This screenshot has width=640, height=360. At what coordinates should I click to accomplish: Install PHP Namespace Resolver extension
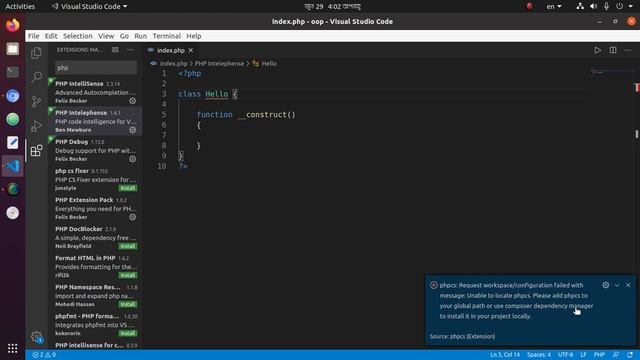128,304
